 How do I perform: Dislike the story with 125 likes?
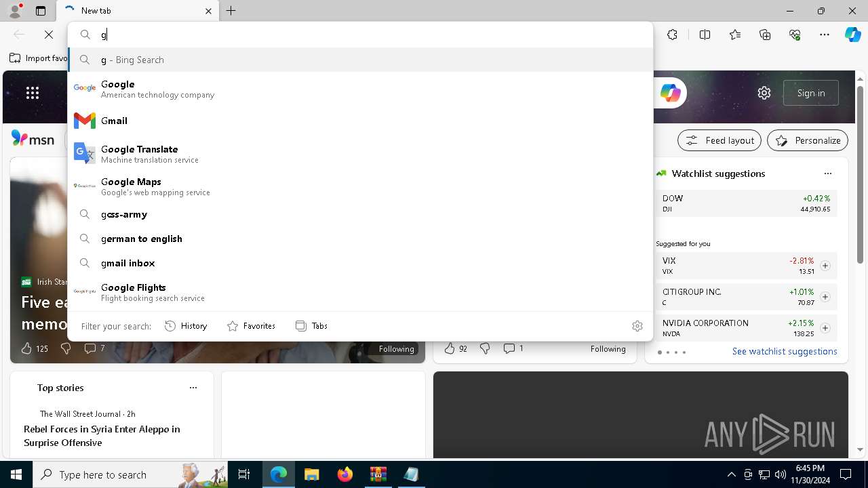(x=66, y=348)
